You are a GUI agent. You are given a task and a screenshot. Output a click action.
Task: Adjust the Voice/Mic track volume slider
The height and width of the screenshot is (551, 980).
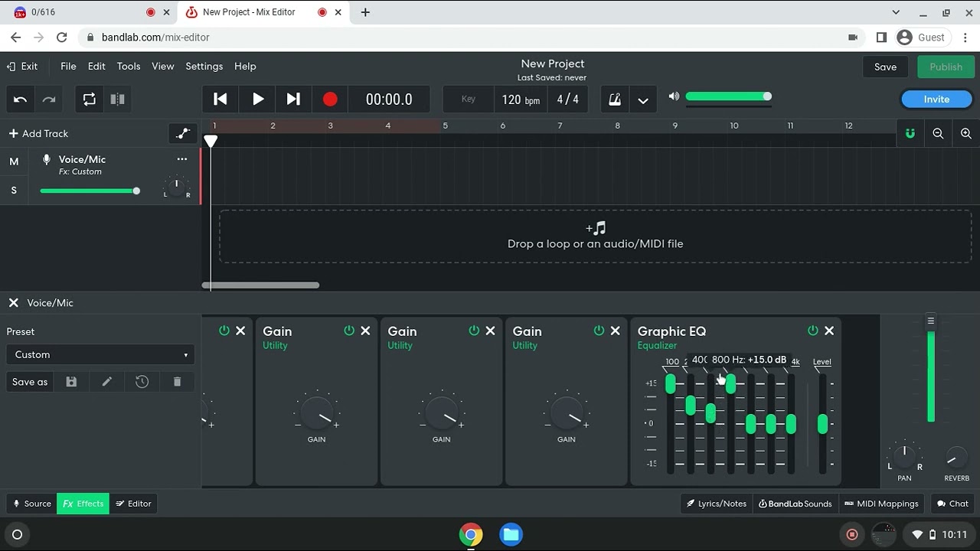90,191
